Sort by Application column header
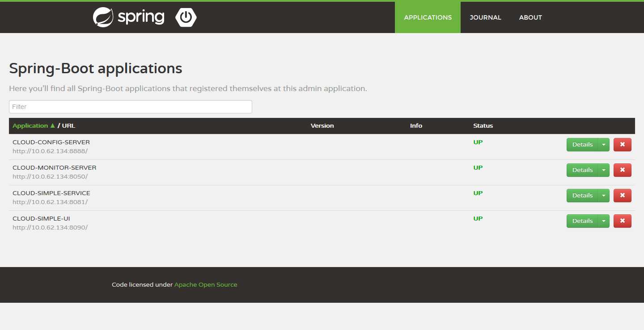 [34, 126]
